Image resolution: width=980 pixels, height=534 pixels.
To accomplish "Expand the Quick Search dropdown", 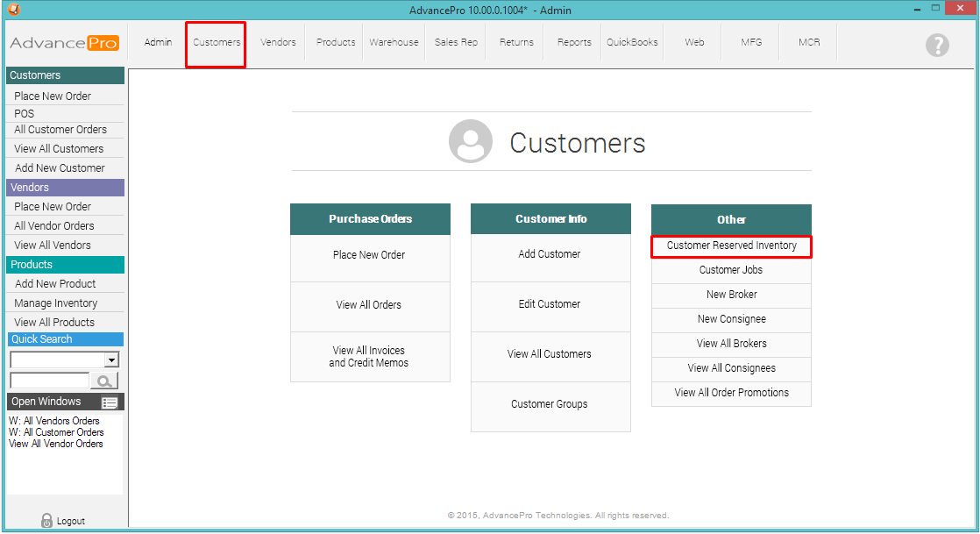I will (x=111, y=360).
